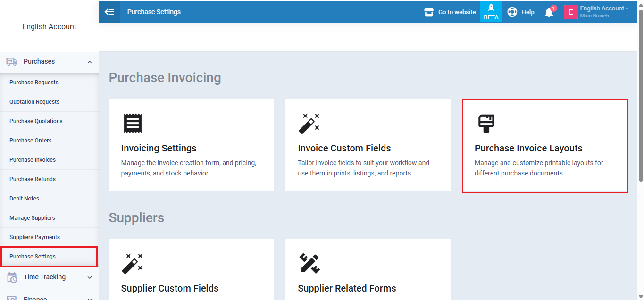Click the Go to website store icon
The height and width of the screenshot is (300, 644).
(429, 12)
